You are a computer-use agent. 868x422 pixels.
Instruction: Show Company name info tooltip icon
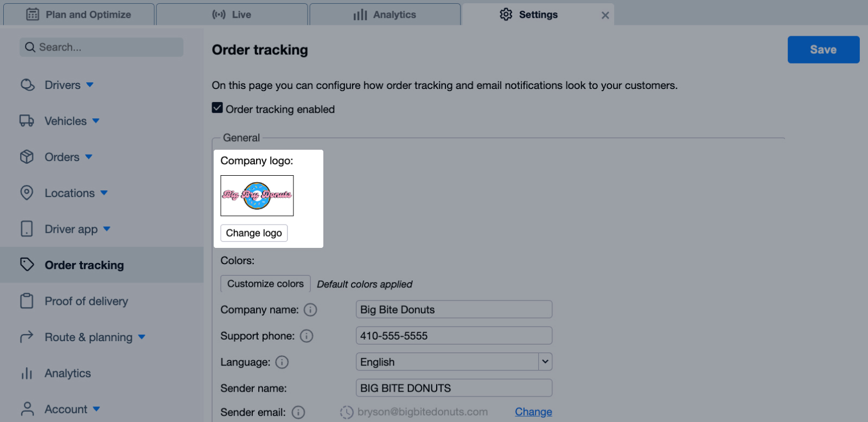point(310,310)
